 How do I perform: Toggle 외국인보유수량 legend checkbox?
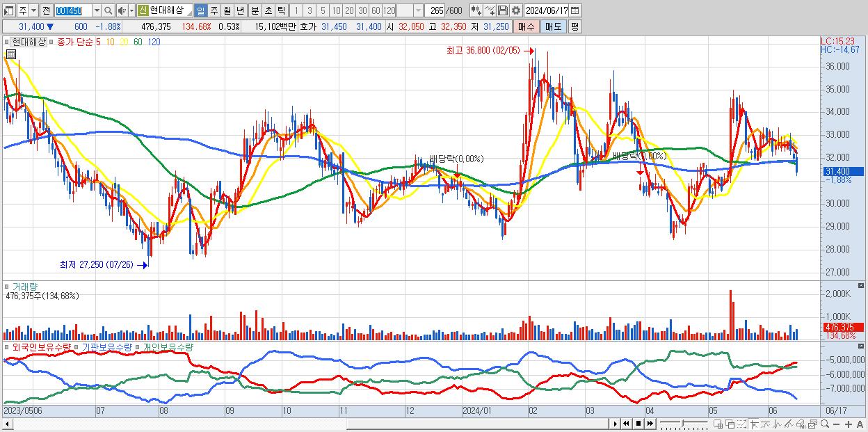coord(7,346)
